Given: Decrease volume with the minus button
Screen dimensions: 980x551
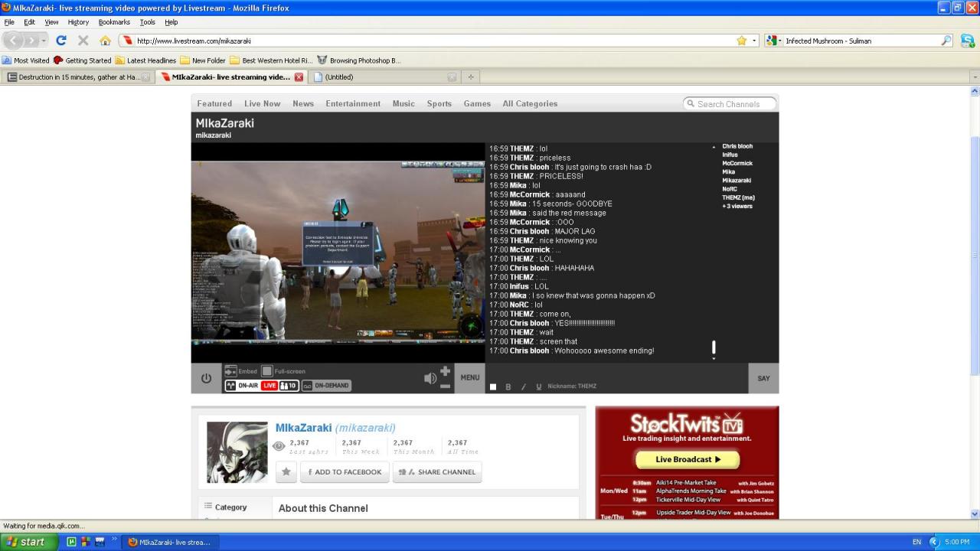Looking at the screenshot, I should 445,386.
